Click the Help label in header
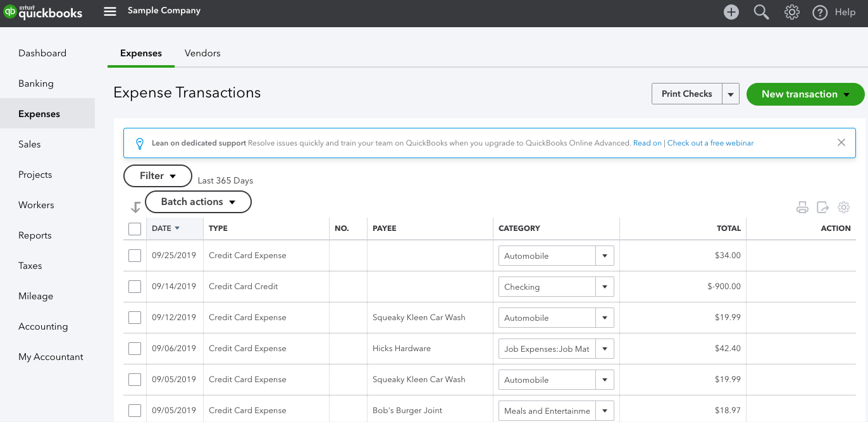Viewport: 868px width, 422px height. click(x=845, y=12)
